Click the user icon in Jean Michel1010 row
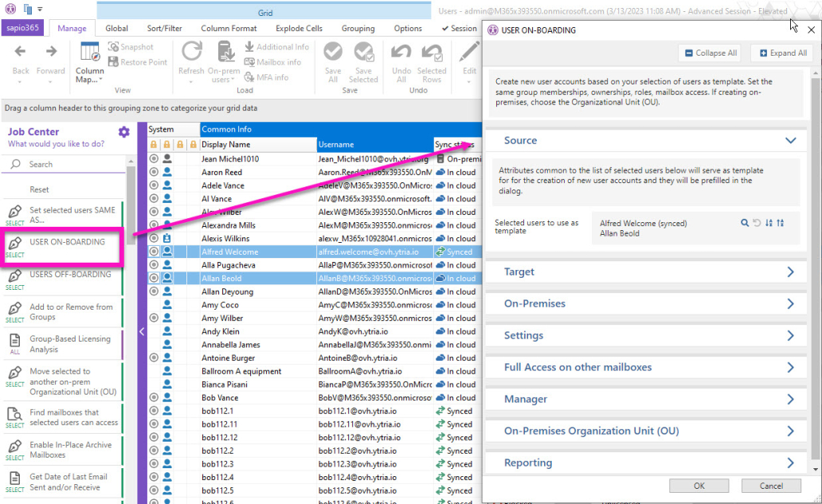The image size is (822, 504). tap(166, 158)
